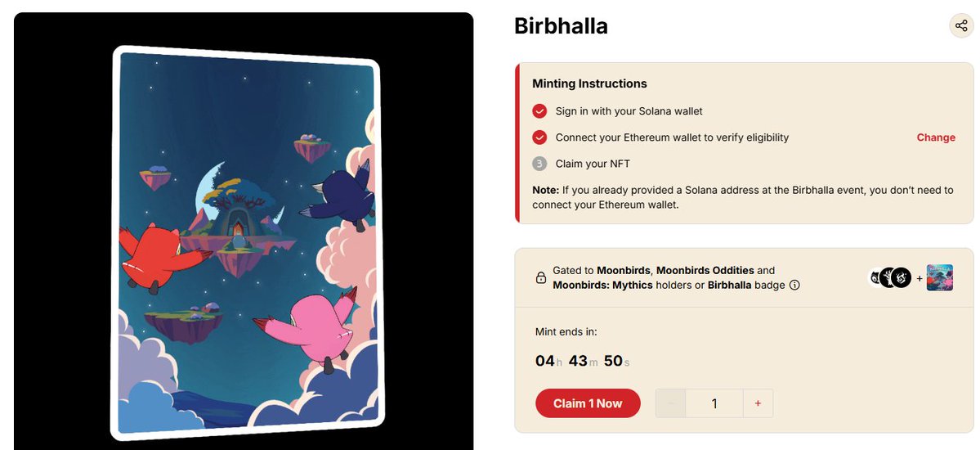
Task: Click the Birbhalla page heading
Action: (561, 26)
